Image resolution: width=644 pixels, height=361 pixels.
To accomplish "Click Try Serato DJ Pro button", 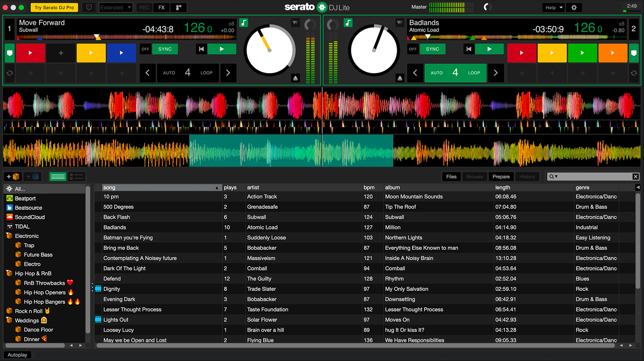I will 54,8.
